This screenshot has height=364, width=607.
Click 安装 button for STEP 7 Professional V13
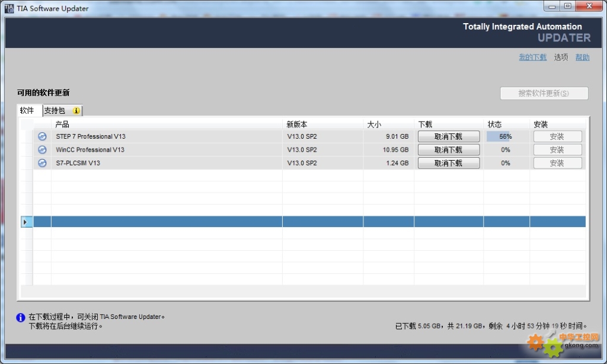(x=557, y=136)
